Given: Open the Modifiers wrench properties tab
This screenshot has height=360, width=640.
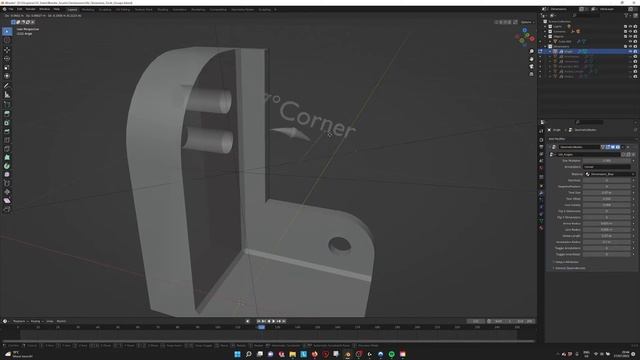Looking at the screenshot, I should 541,193.
